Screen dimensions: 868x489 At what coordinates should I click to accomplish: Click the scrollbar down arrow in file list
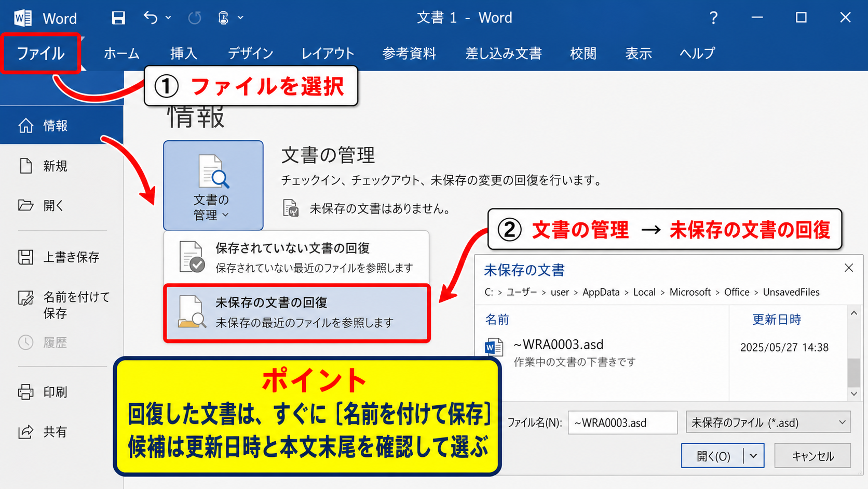click(854, 394)
